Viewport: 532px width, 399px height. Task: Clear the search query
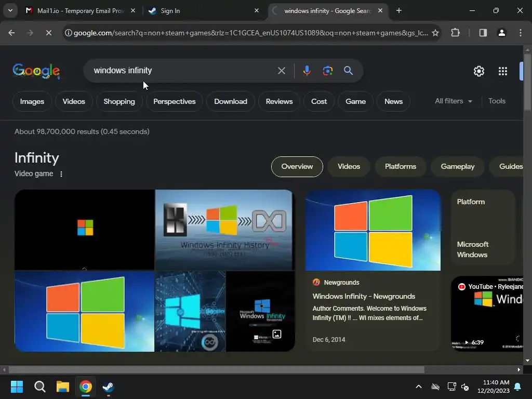tap(281, 71)
